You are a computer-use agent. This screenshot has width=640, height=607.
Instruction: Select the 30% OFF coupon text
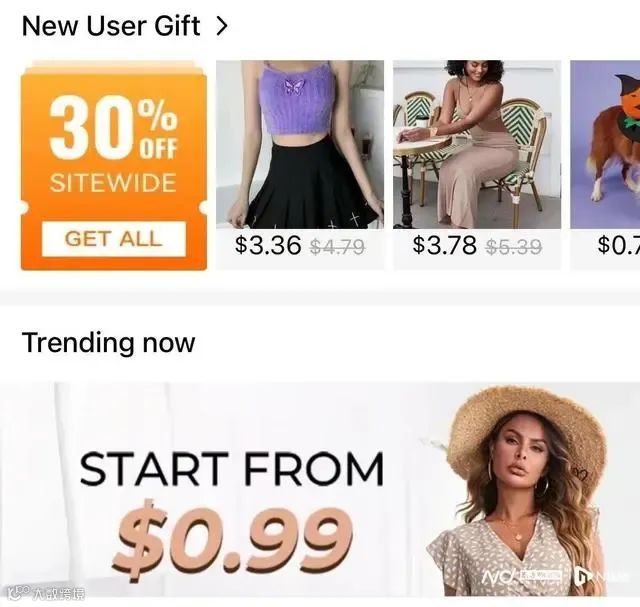(x=114, y=127)
